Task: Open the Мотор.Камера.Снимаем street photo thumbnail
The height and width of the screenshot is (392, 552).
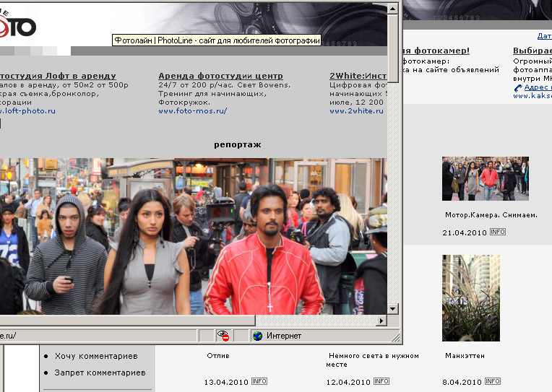Action: click(x=485, y=178)
